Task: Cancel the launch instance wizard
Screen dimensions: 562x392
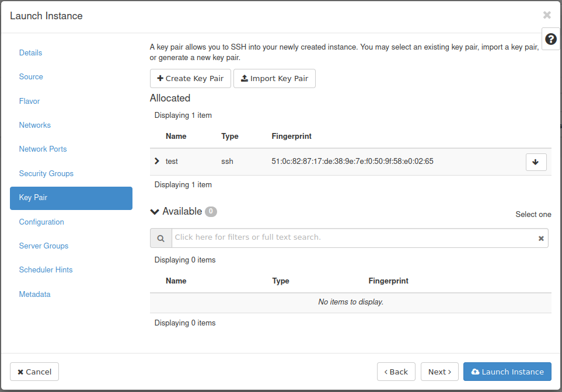Action: point(34,372)
